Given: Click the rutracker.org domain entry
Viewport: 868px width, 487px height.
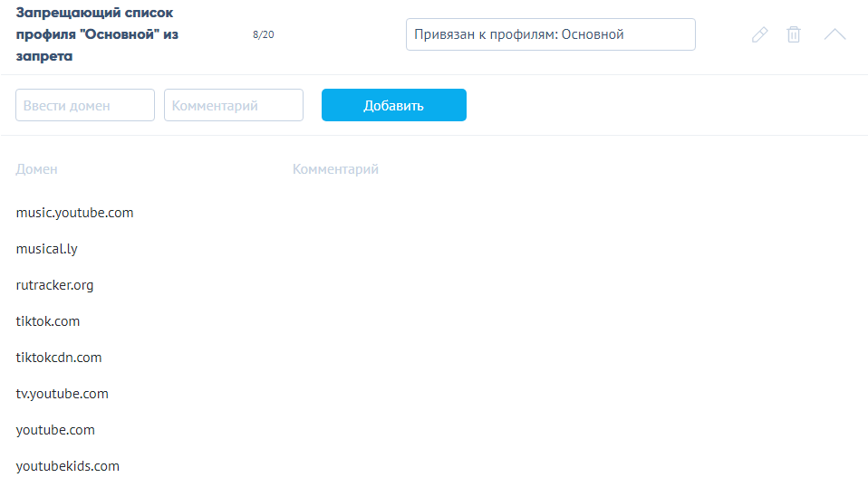Looking at the screenshot, I should (55, 285).
